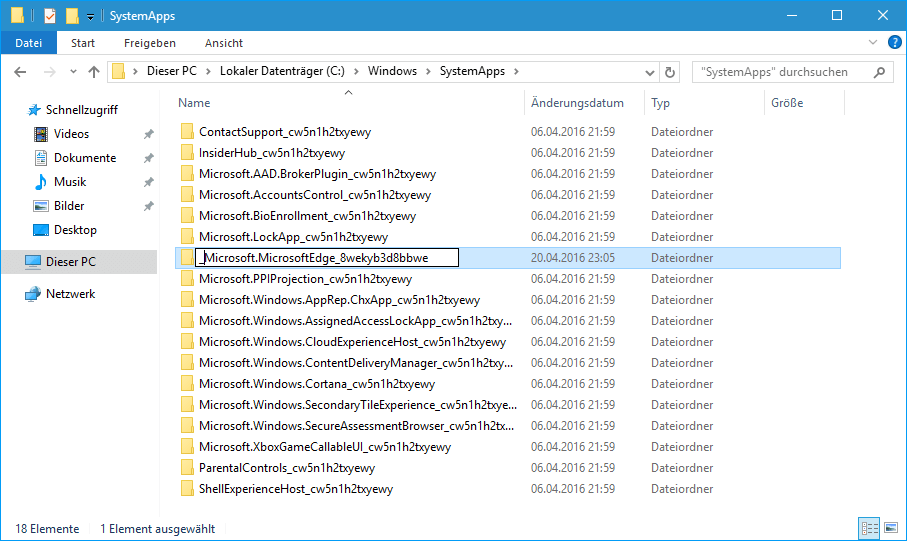Screen dimensions: 907x541
Task: Select the Microsoft.PPIProjection folder icon
Action: (x=187, y=279)
